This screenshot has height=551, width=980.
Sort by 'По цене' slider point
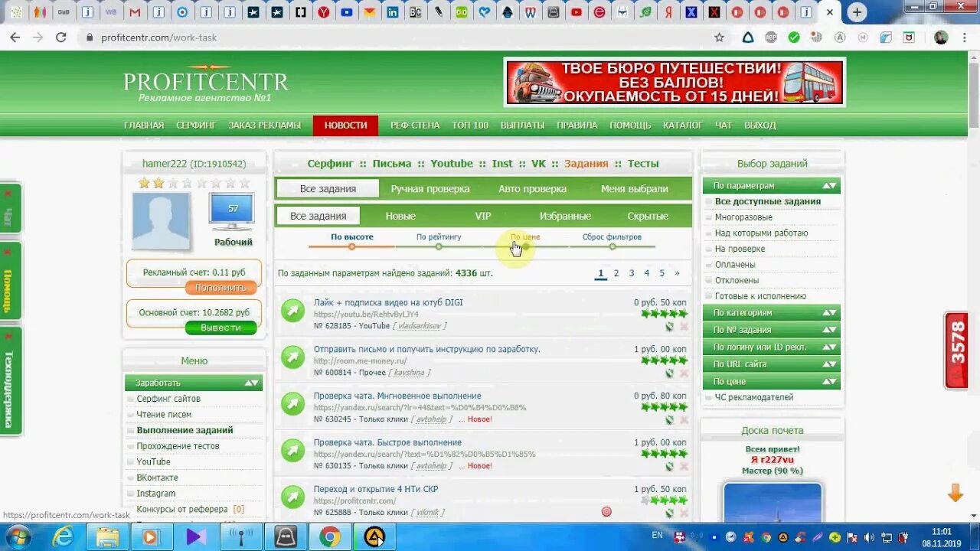coord(525,246)
